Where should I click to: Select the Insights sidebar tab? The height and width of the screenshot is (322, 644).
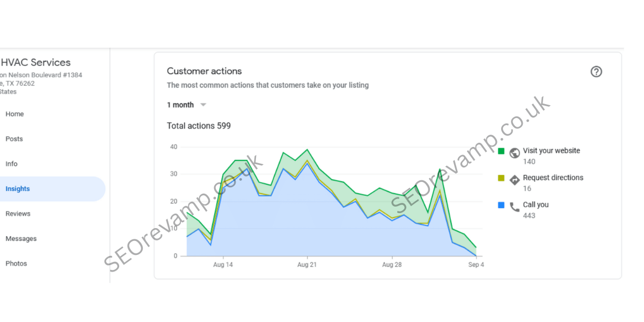pos(18,189)
